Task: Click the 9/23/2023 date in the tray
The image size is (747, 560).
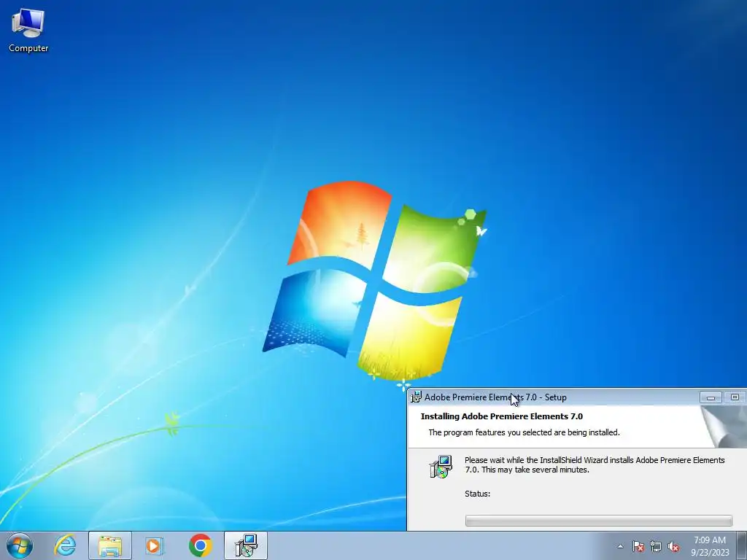Action: 710,553
